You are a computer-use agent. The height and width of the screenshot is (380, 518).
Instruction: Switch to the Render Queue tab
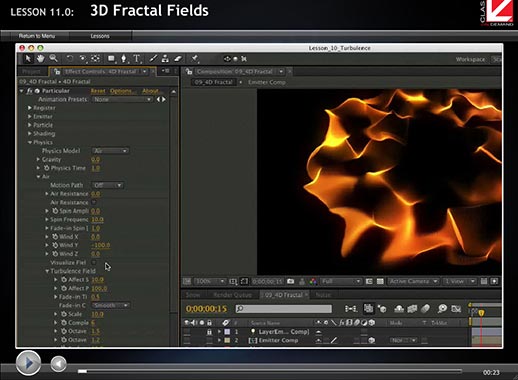(x=232, y=295)
